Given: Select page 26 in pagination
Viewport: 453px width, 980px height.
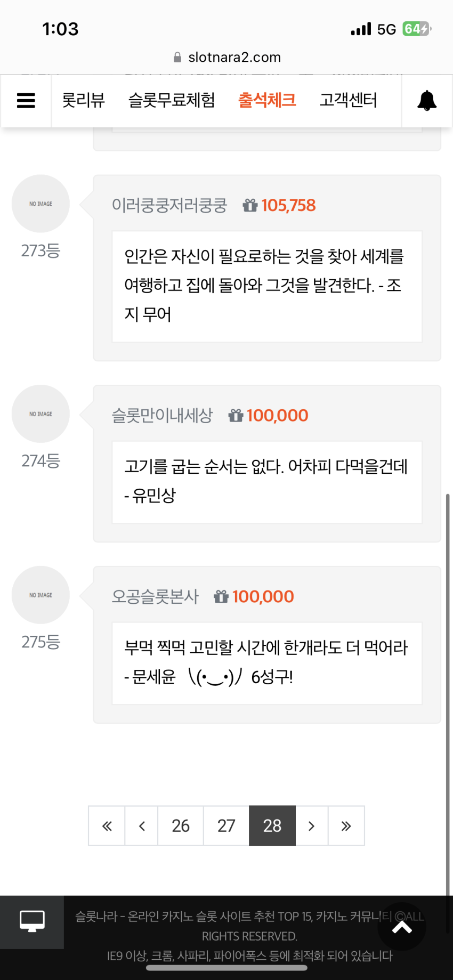Looking at the screenshot, I should point(181,826).
